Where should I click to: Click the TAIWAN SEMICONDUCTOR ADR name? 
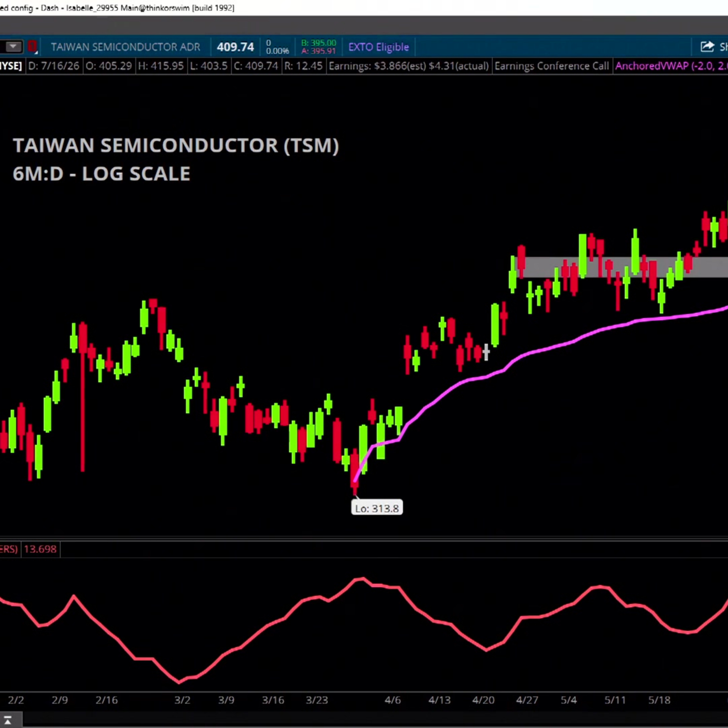125,47
